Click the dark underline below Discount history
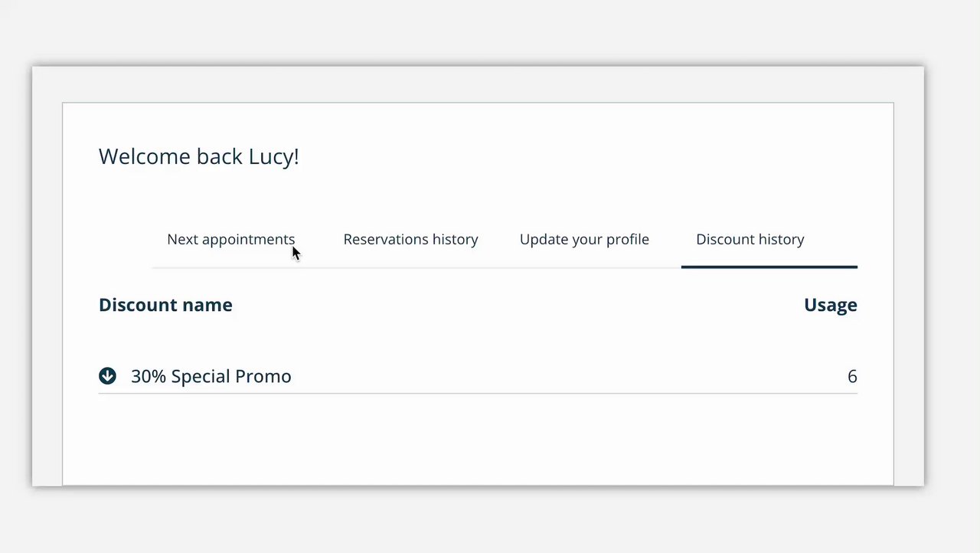Viewport: 980px width, 553px height. tap(769, 267)
